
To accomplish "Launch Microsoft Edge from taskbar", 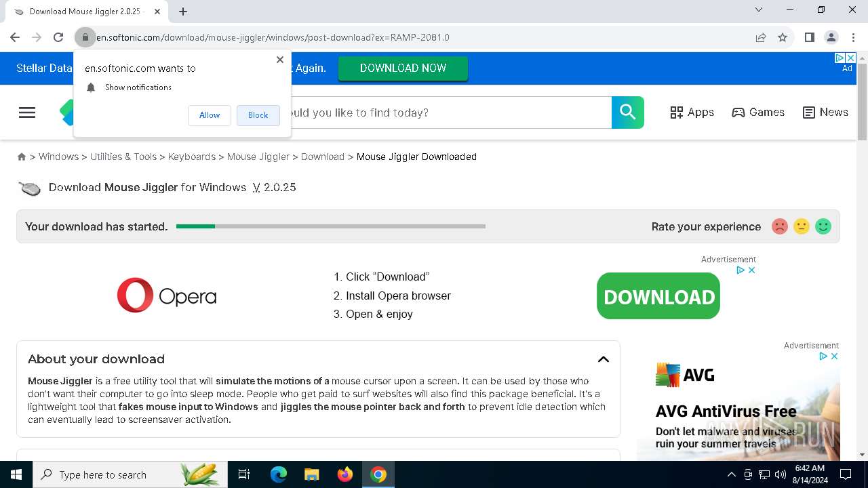I will pyautogui.click(x=279, y=474).
